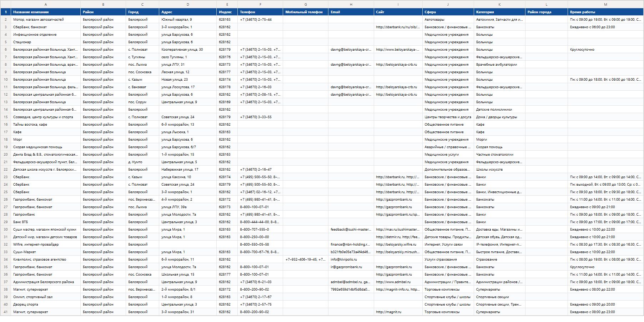The width and height of the screenshot is (644, 322).
Task: Select 'Wifire, интернет-провайдер' cell
Action: (46, 245)
